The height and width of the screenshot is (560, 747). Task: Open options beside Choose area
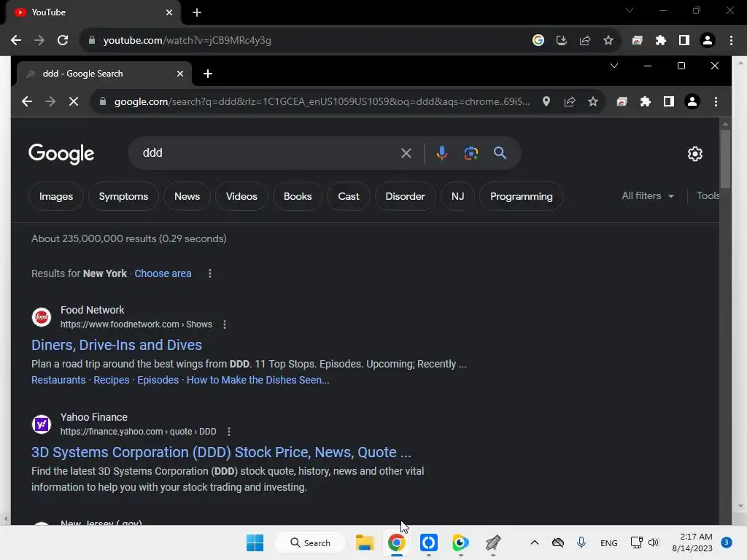pyautogui.click(x=209, y=273)
